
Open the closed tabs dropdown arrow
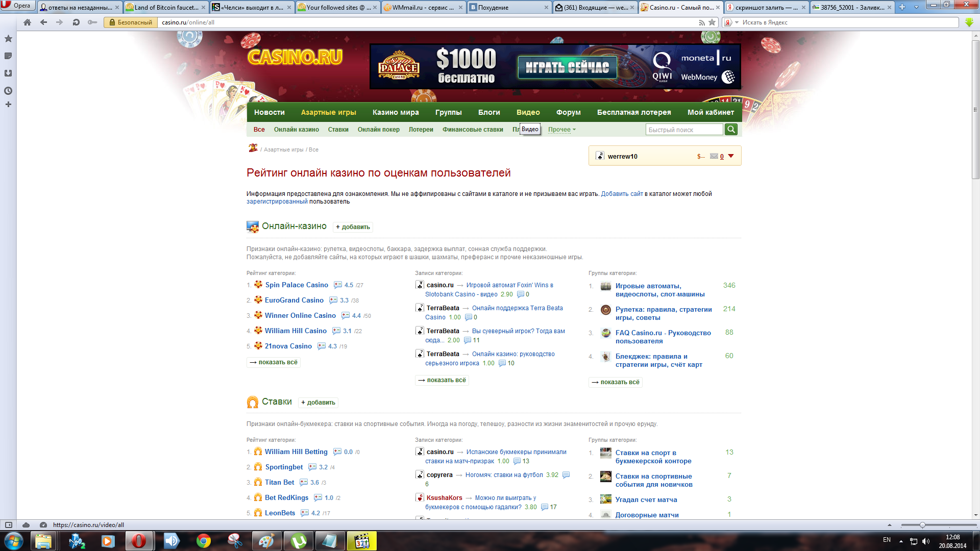pos(916,7)
